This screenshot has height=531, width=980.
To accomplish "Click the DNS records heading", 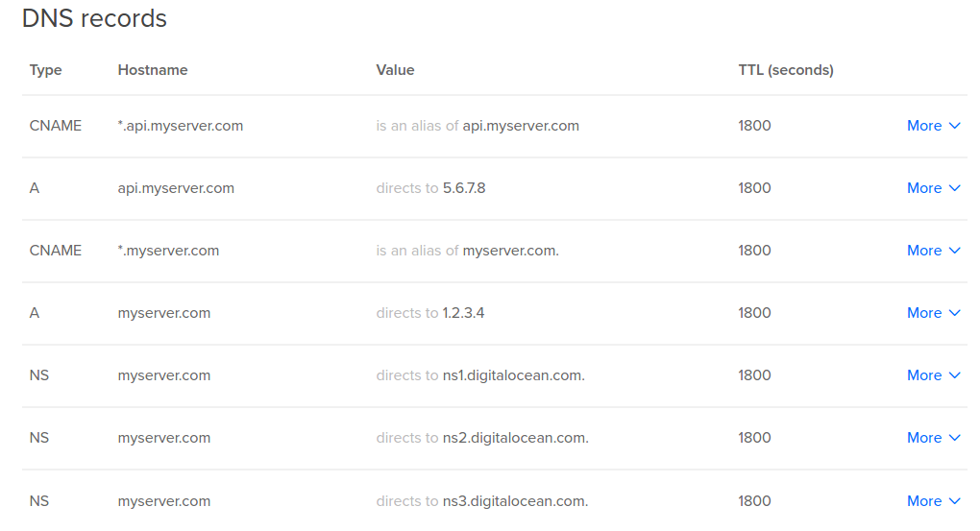I will pos(94,18).
